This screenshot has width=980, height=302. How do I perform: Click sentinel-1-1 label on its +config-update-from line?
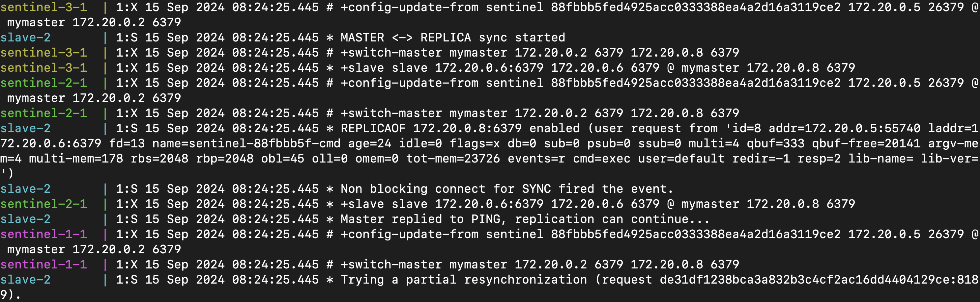43,234
